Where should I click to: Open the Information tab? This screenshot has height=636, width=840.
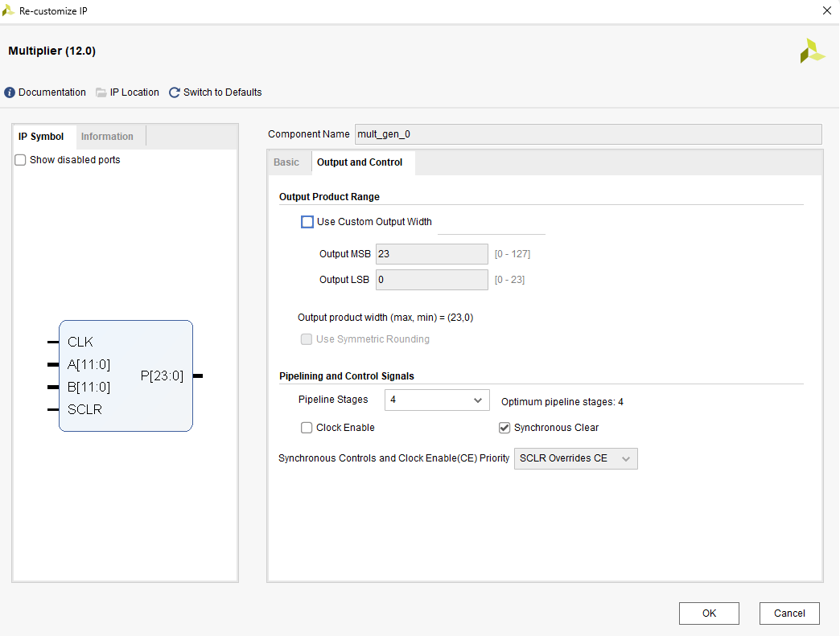(107, 137)
